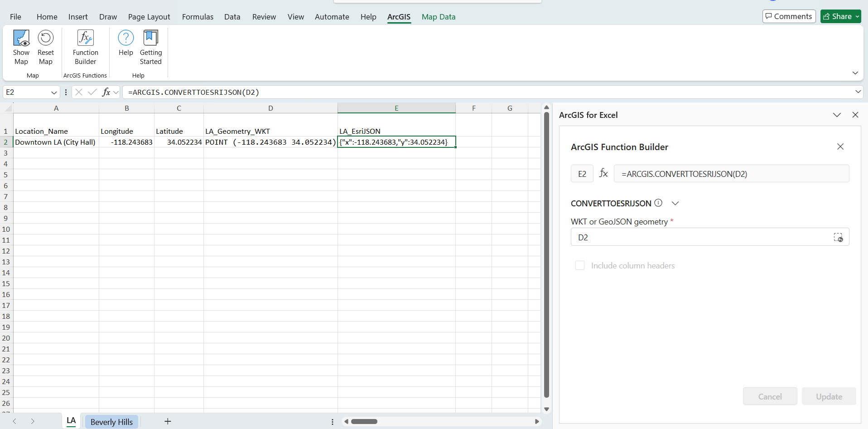Open the Getting Started guide
Viewport: 868px width, 429px height.
(x=151, y=47)
